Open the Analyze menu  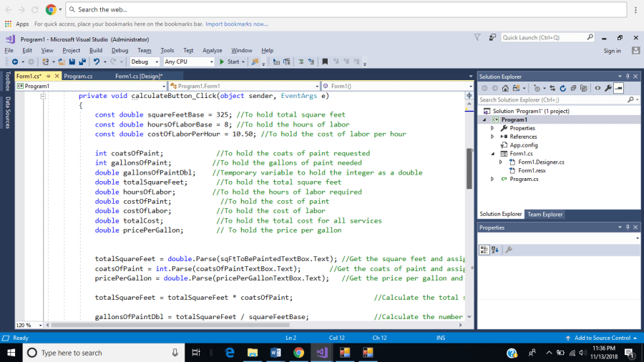(x=212, y=51)
